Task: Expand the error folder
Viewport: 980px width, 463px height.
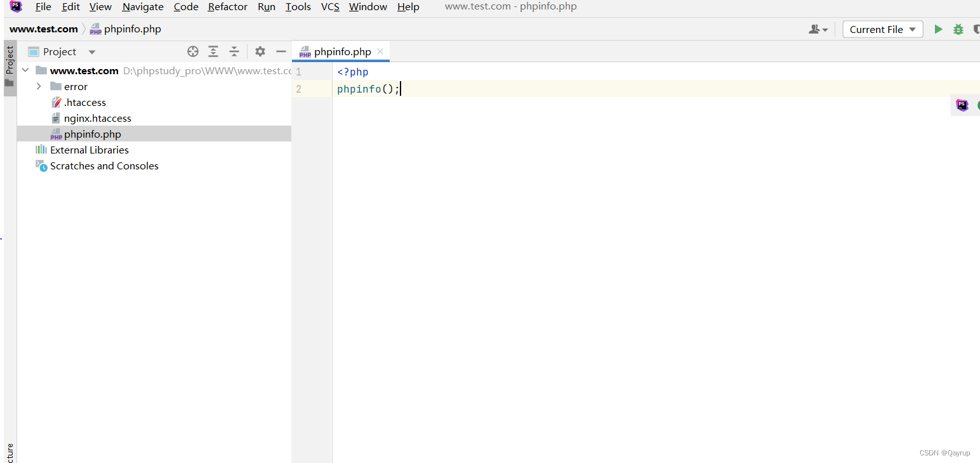Action: (x=39, y=86)
